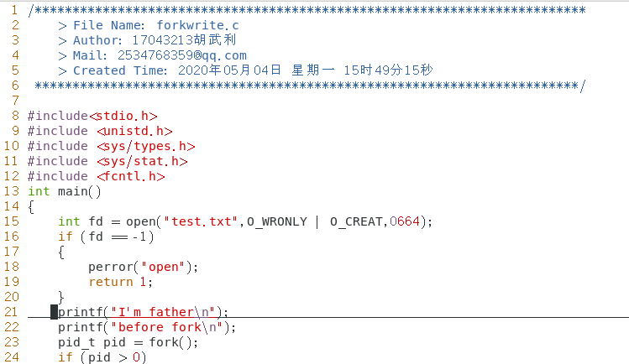Click the if (pid > 0) condition
Image resolution: width=629 pixels, height=364 pixels.
102,357
